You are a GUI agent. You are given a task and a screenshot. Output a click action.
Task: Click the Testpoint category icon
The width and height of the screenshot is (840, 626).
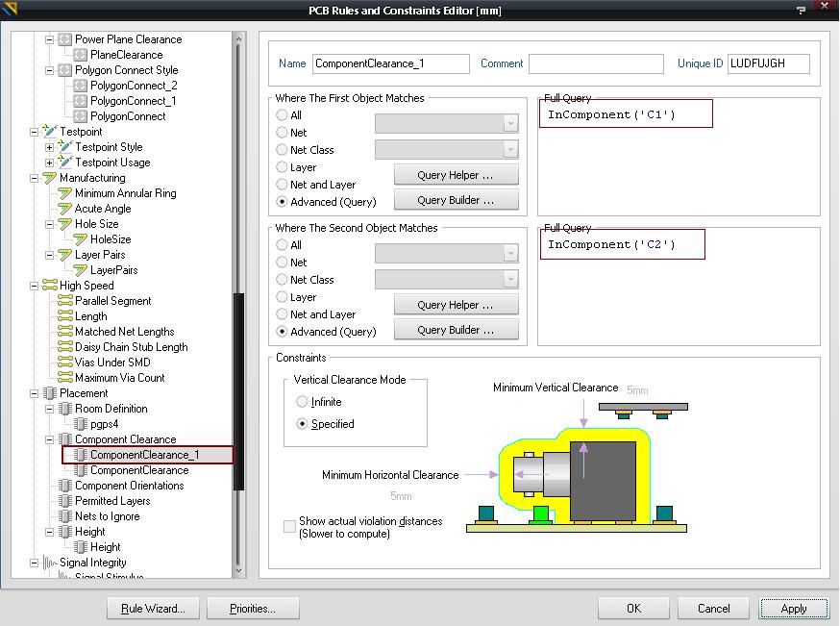click(49, 132)
